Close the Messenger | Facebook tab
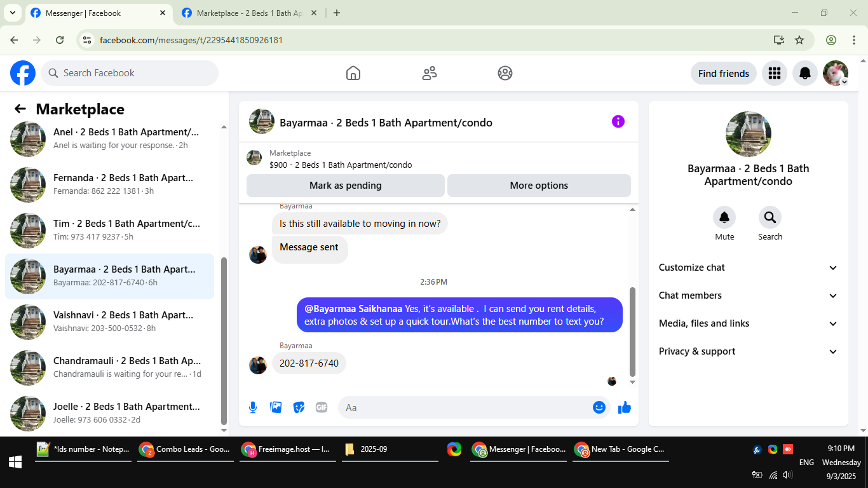The width and height of the screenshot is (868, 488). pyautogui.click(x=163, y=13)
